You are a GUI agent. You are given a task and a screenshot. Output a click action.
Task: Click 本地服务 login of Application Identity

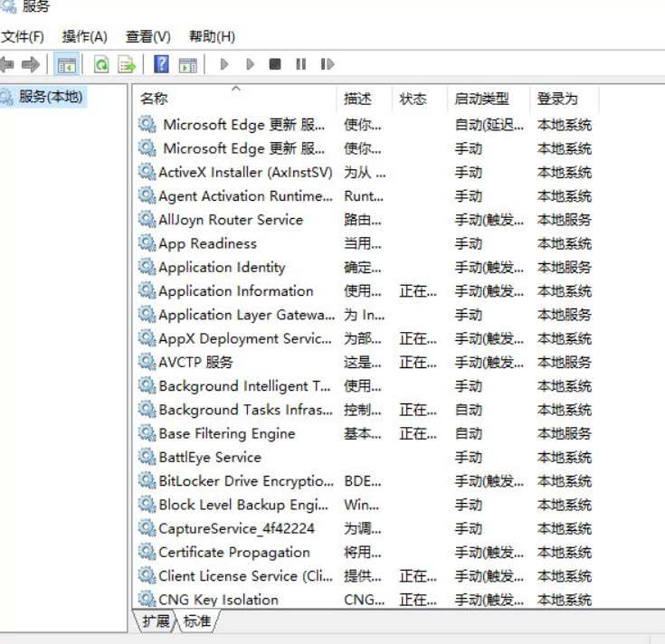[564, 267]
